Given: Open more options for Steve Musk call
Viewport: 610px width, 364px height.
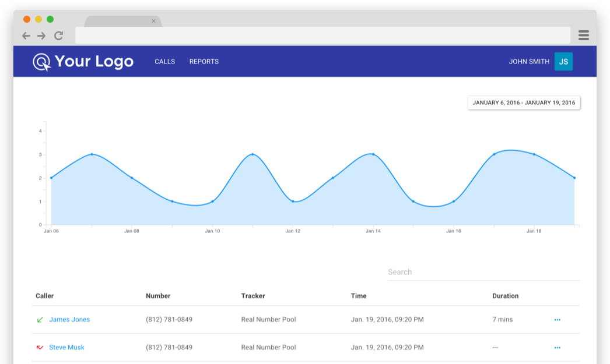Looking at the screenshot, I should point(557,348).
